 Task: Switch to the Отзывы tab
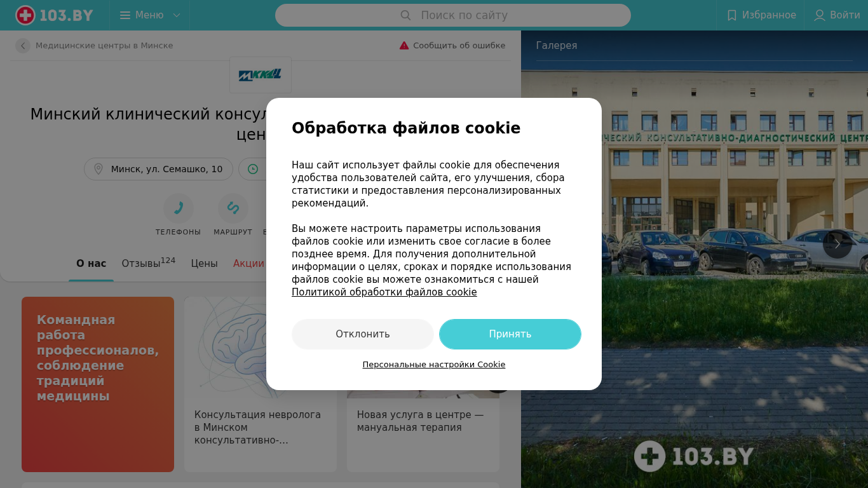[x=149, y=263]
